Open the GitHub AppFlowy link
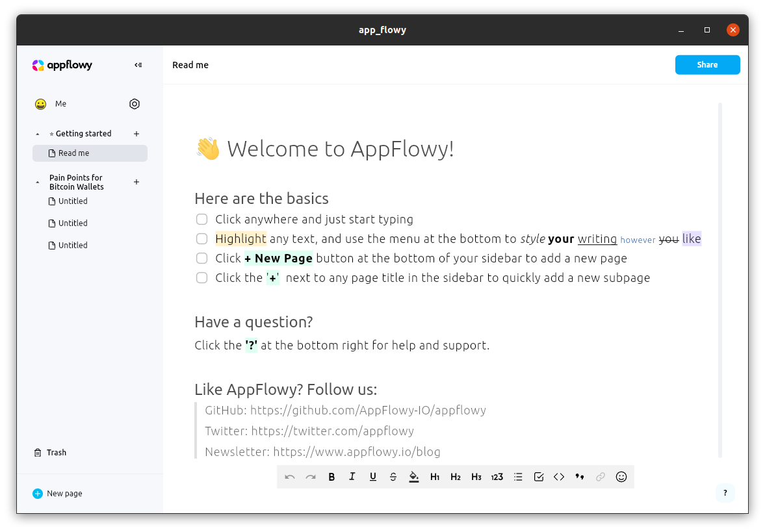The width and height of the screenshot is (765, 532). tap(368, 410)
